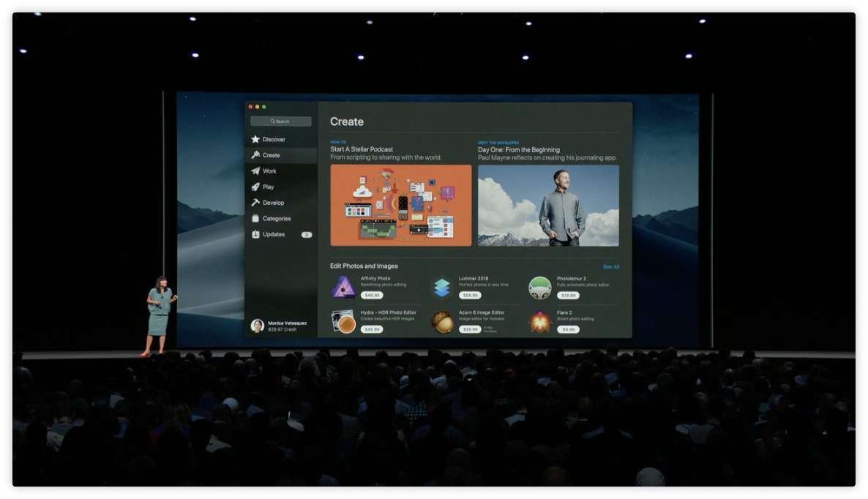This screenshot has width=868, height=499.
Task: Click the blue 'HOW TO' label
Action: click(337, 142)
